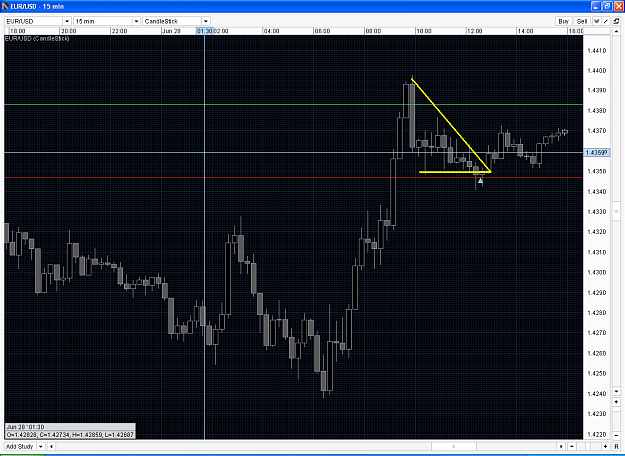
Task: Click the indicator icon next to the Sell button
Action: click(597, 21)
